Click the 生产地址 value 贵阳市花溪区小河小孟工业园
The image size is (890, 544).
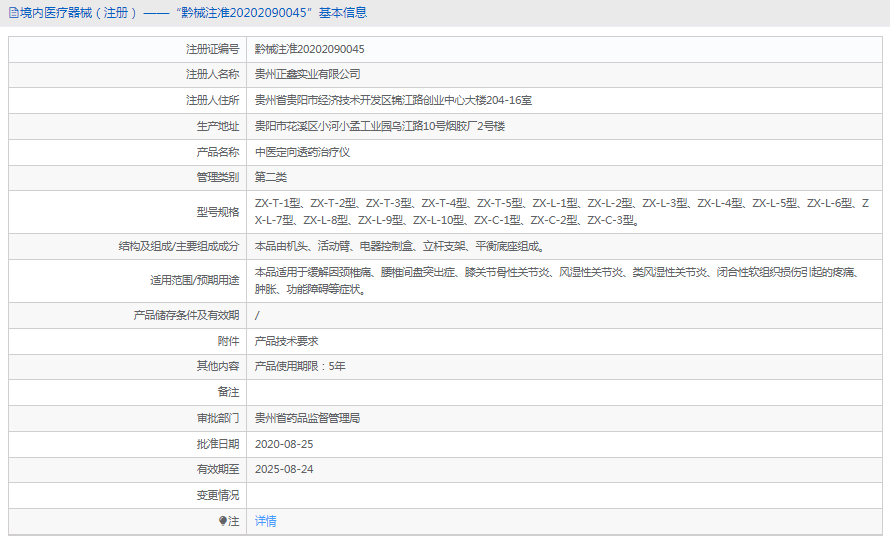[380, 125]
